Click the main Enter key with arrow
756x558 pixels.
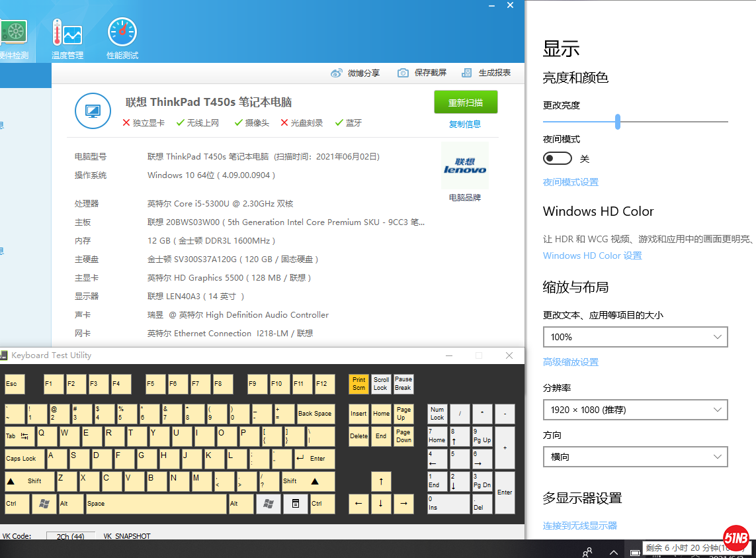314,459
